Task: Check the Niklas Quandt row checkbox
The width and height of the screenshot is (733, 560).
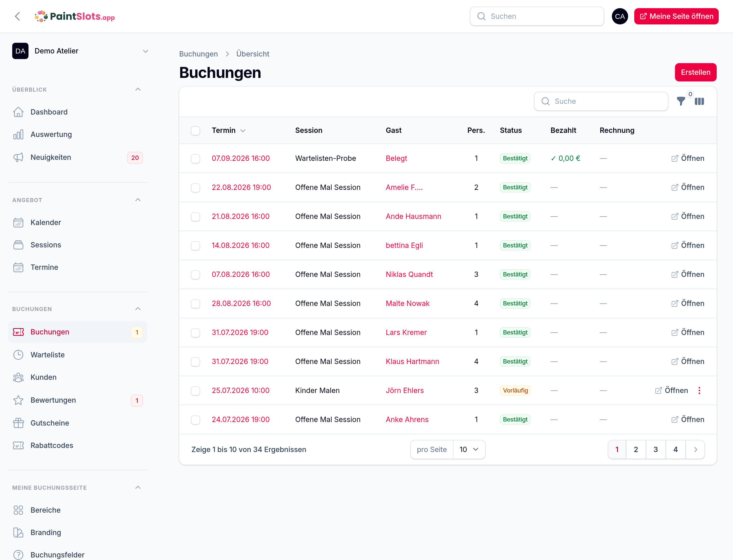Action: point(195,275)
